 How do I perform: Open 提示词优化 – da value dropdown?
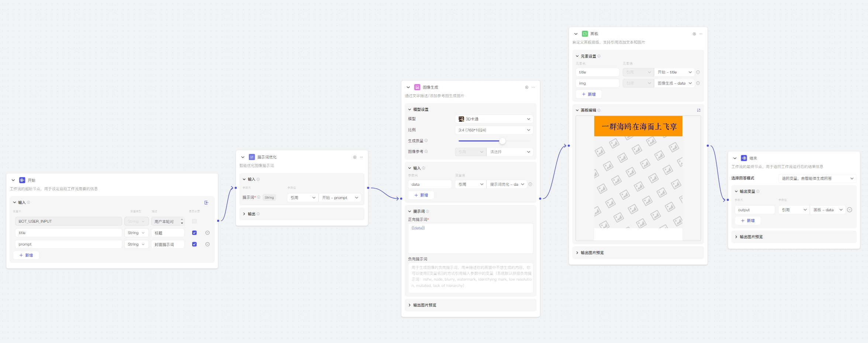click(507, 184)
